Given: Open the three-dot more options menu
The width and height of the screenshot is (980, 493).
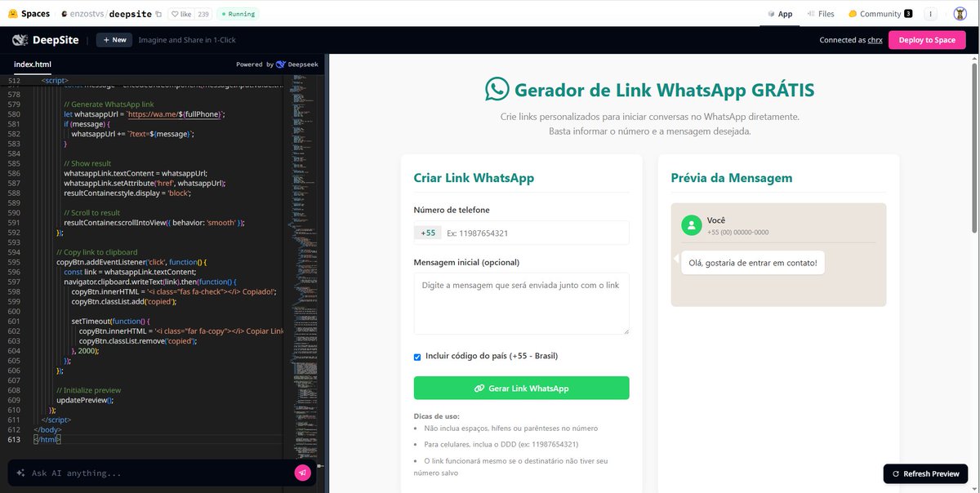Looking at the screenshot, I should (x=930, y=14).
